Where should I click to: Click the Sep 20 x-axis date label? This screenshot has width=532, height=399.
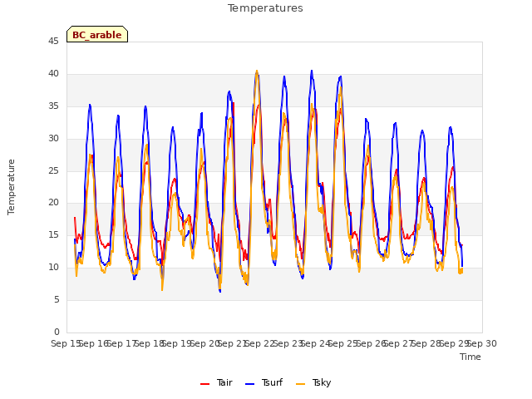click(x=204, y=343)
